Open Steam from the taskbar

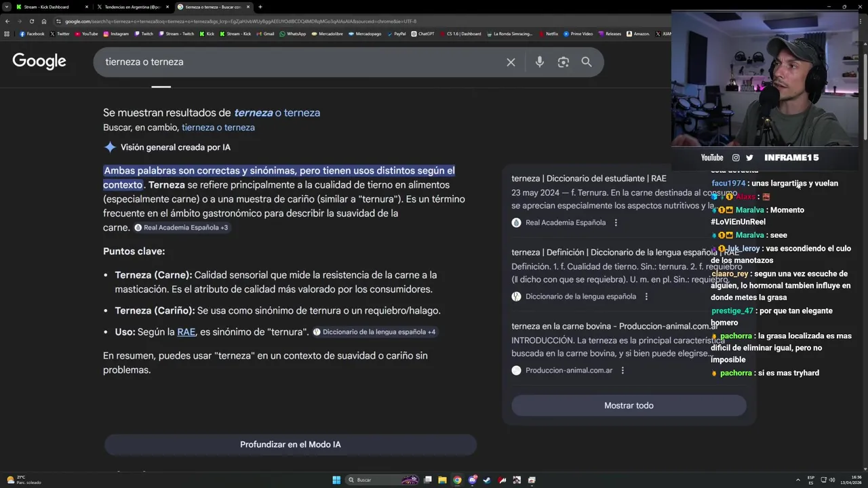[x=487, y=480]
